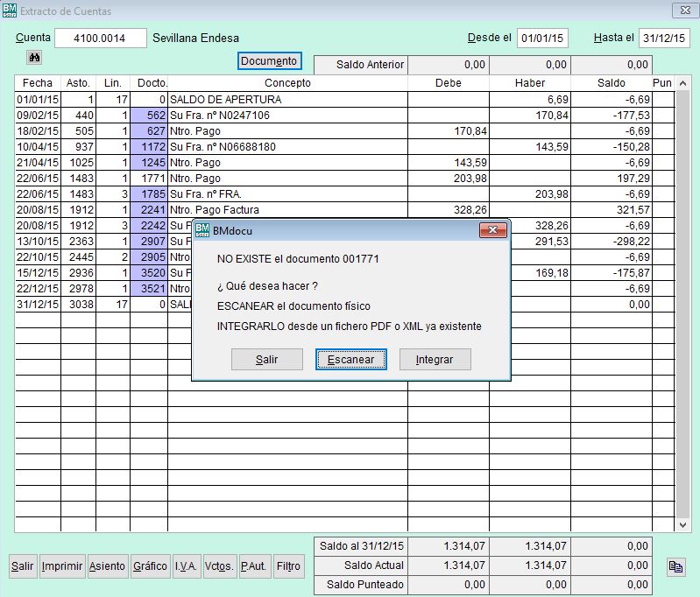Click the binoculars search icon
This screenshot has width=700, height=597.
36,57
